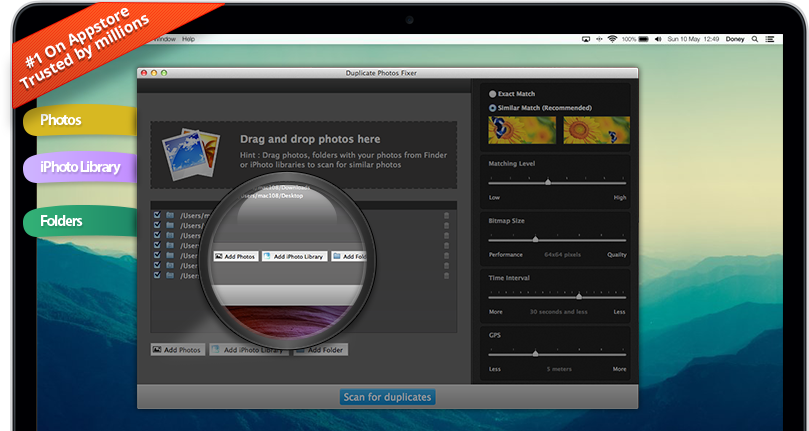Click the stacked photos icon in drop area
The image size is (809, 431).
point(191,154)
